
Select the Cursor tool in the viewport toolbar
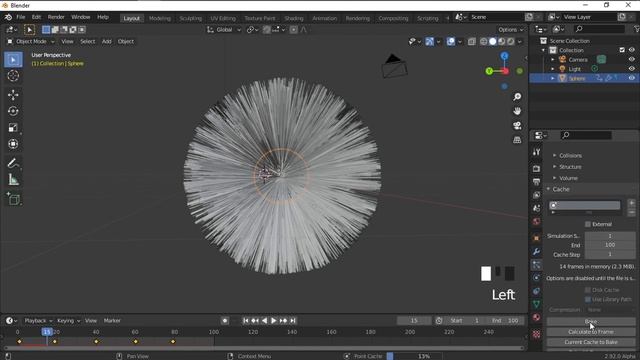13,76
